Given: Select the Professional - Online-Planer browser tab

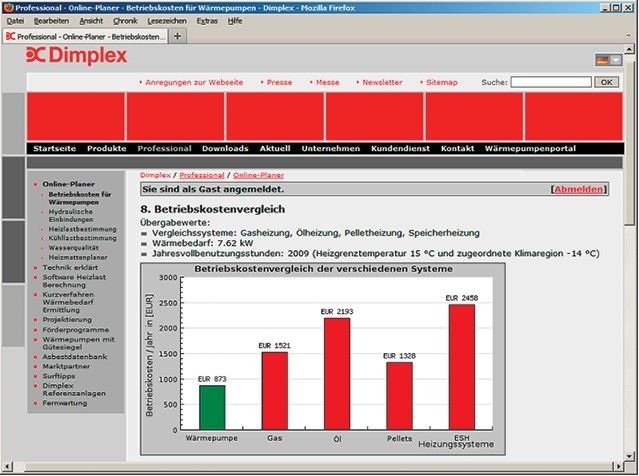Looking at the screenshot, I should coord(86,36).
